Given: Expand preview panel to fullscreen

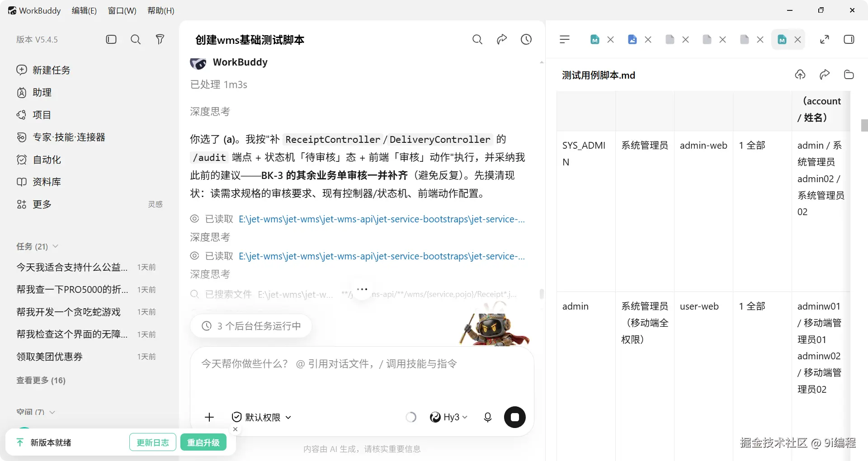Looking at the screenshot, I should pos(825,40).
